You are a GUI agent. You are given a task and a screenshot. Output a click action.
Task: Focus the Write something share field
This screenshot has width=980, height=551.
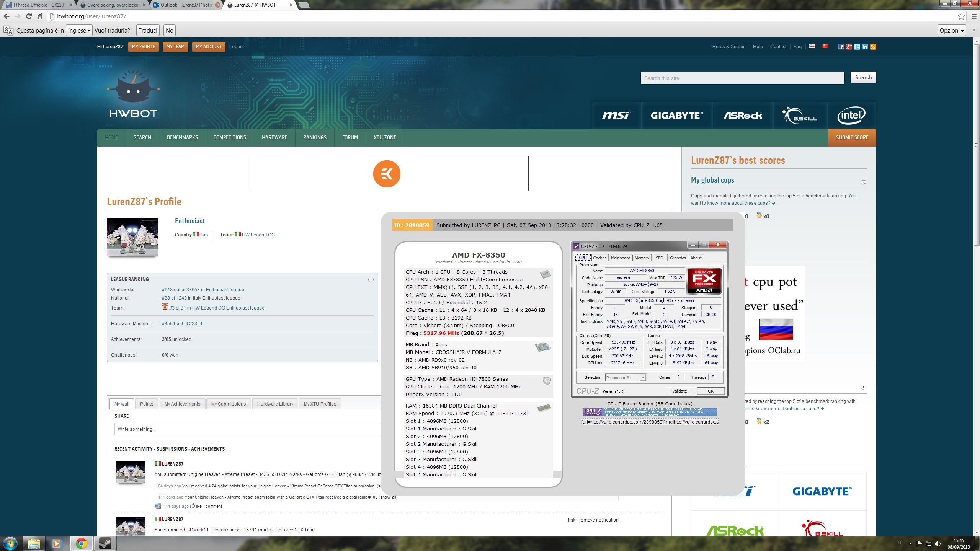point(247,429)
